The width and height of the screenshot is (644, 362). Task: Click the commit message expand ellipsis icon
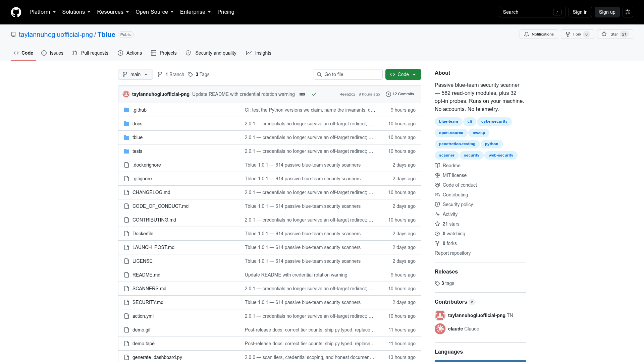302,94
